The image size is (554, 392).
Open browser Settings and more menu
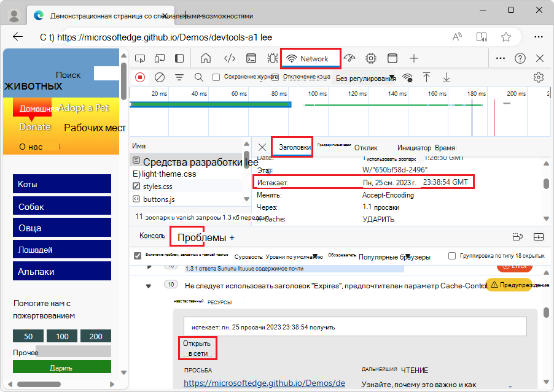[539, 37]
